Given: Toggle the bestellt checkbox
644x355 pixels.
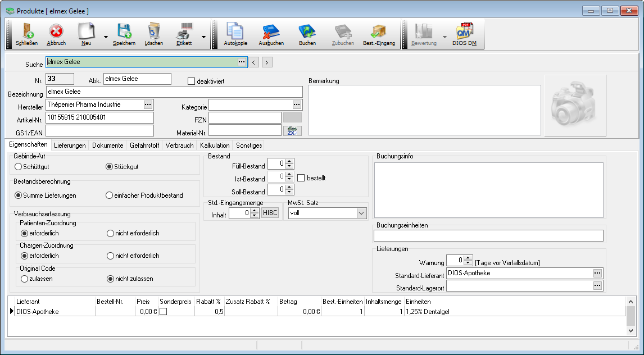Looking at the screenshot, I should click(x=301, y=178).
